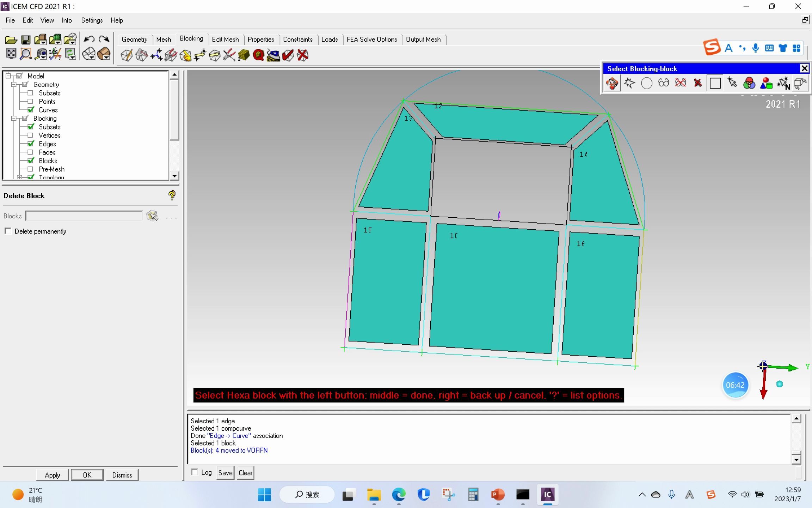Select the Split Block icon
Screen dimensions: 812x508
141,55
